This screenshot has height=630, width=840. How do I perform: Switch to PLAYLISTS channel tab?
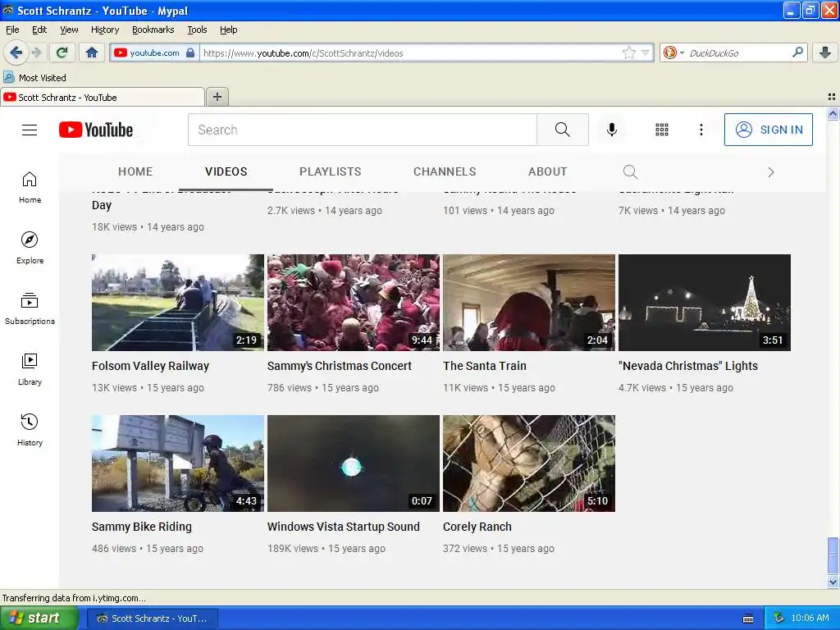click(x=330, y=171)
